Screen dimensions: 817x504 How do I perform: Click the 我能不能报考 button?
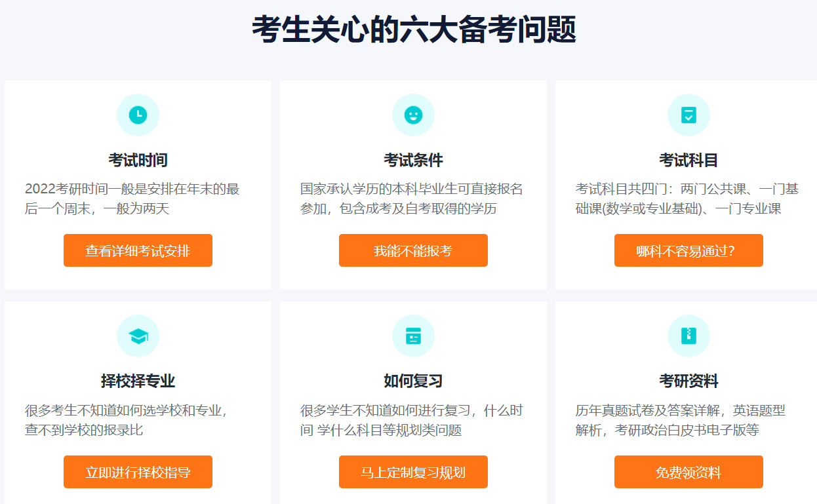(x=413, y=250)
